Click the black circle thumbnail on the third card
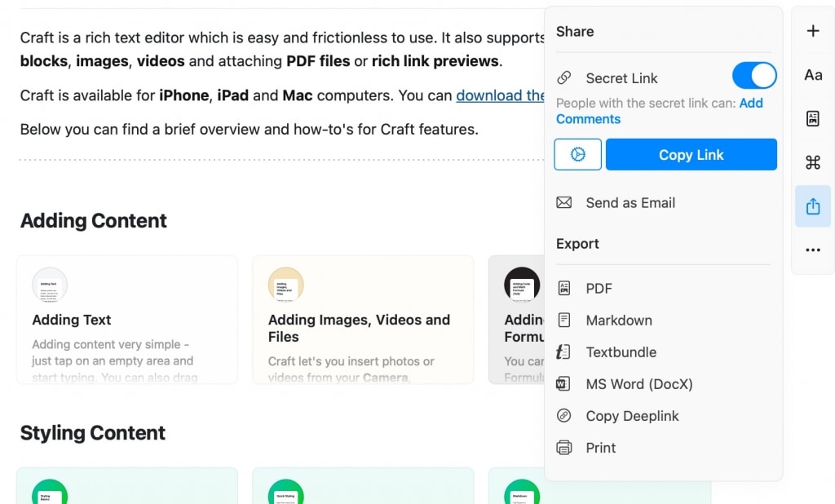The width and height of the screenshot is (835, 504). (x=522, y=285)
